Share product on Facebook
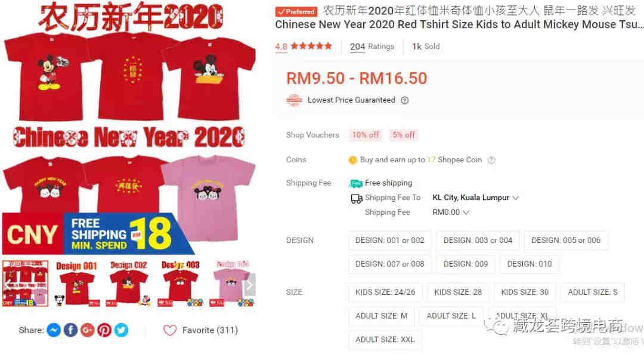644x354 pixels. click(70, 330)
